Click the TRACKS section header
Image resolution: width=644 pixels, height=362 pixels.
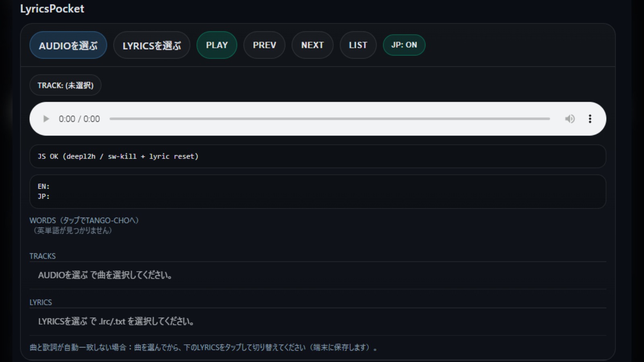click(x=43, y=256)
